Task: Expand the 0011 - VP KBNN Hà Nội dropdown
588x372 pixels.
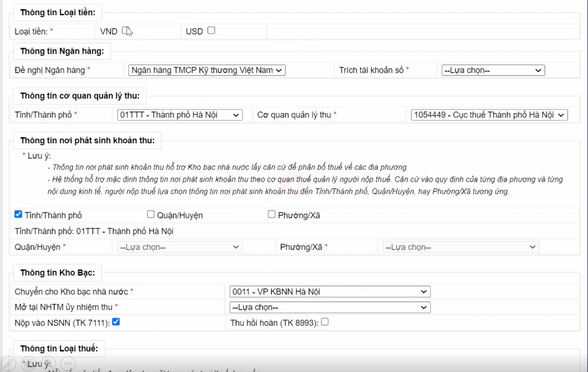Action: 330,292
